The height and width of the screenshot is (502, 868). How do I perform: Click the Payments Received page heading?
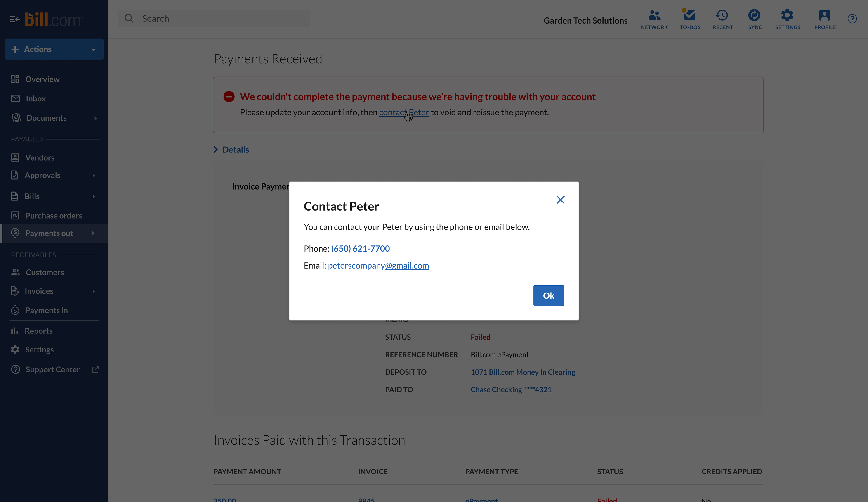coord(268,59)
